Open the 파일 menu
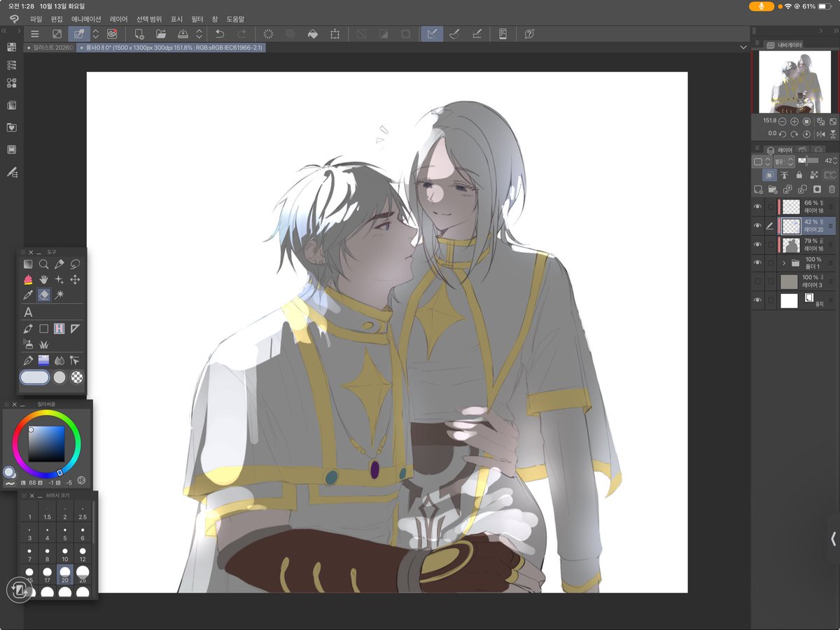Screen dimensions: 840x630 point(36,19)
